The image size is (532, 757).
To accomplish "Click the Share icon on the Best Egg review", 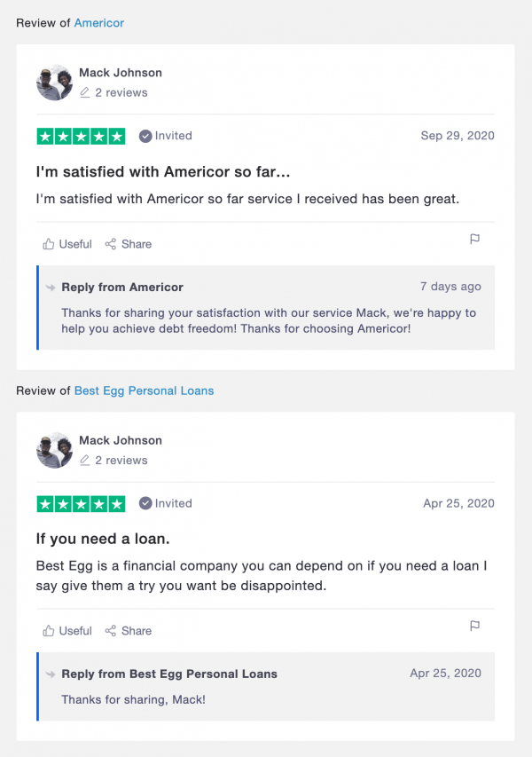I will pos(111,630).
